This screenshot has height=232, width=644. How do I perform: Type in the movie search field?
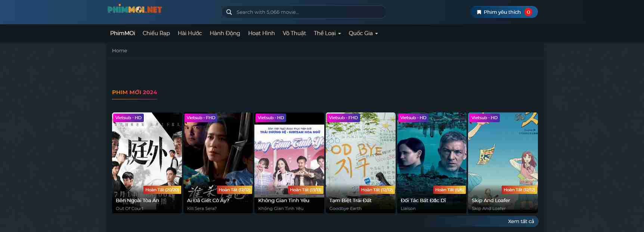pyautogui.click(x=306, y=12)
